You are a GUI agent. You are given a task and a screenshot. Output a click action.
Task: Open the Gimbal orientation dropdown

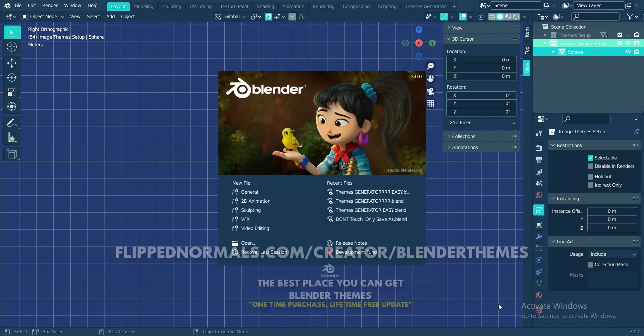[x=230, y=16]
